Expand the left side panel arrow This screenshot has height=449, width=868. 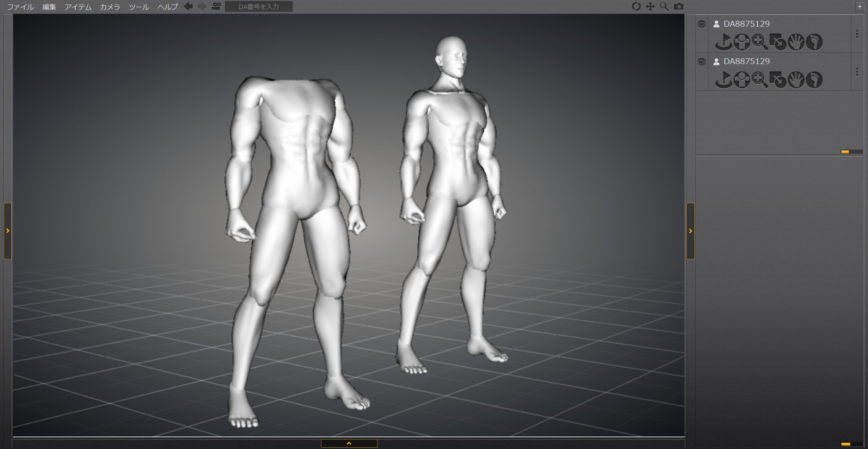8,231
